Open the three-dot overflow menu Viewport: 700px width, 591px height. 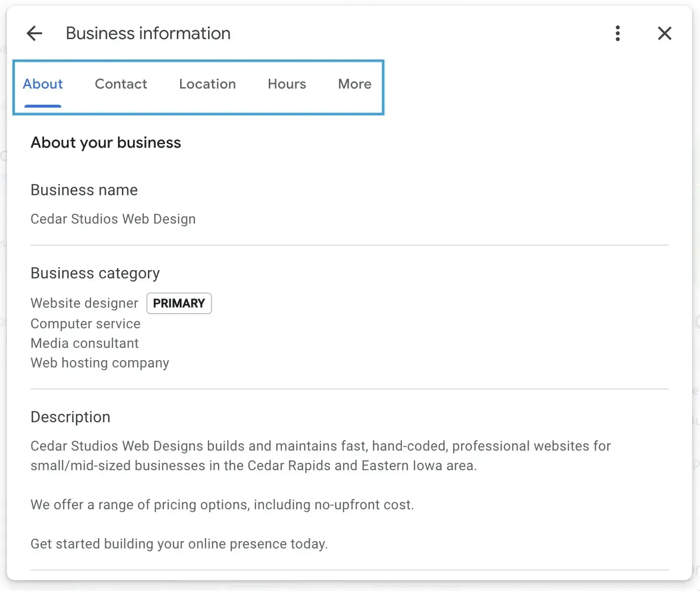tap(618, 33)
